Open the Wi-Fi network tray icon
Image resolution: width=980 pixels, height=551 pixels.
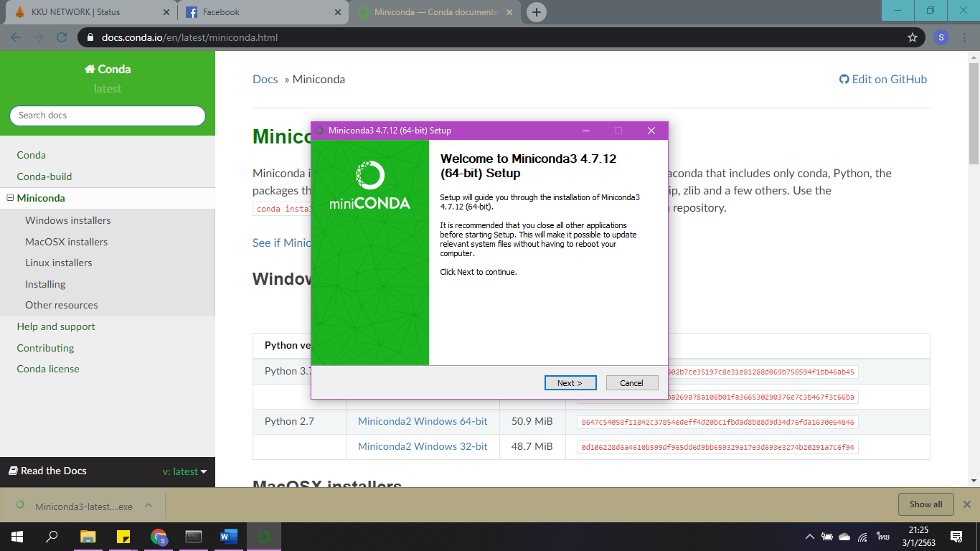click(x=863, y=536)
